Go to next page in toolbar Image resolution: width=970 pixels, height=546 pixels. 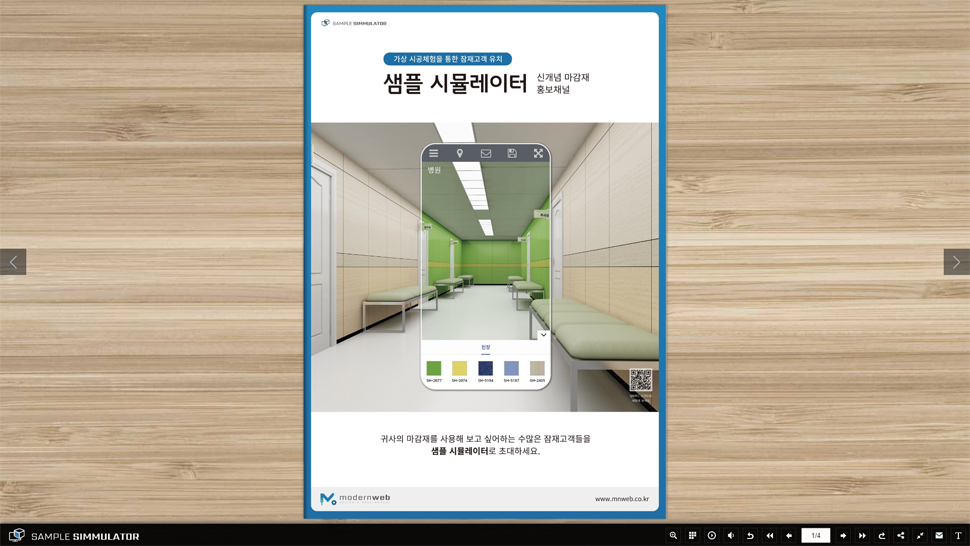843,536
